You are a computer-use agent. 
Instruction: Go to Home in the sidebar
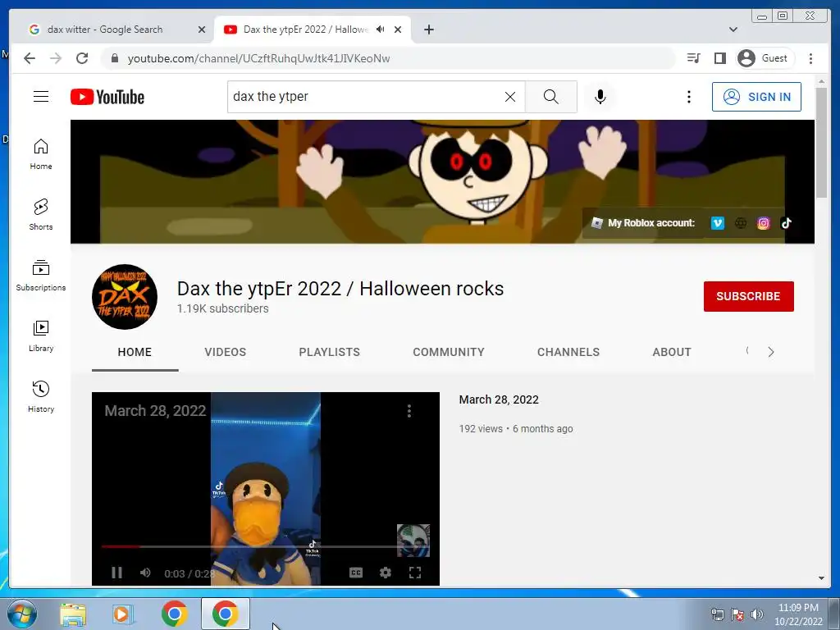[41, 154]
